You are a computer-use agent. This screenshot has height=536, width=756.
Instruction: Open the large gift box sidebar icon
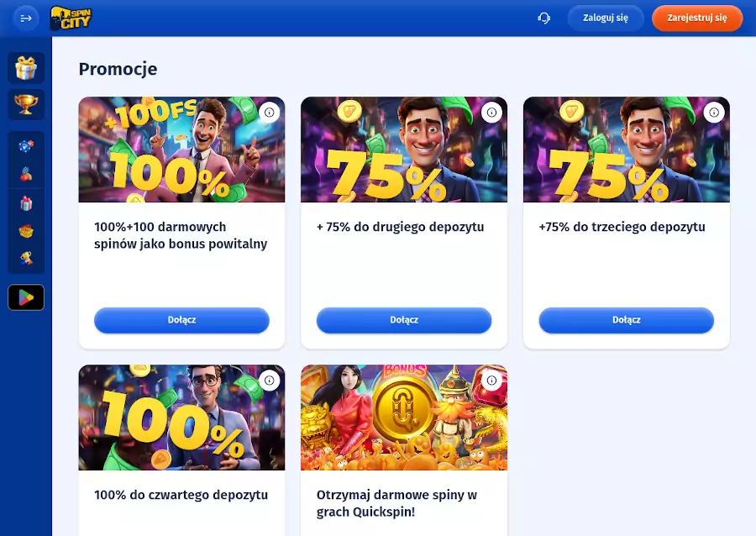tap(26, 68)
